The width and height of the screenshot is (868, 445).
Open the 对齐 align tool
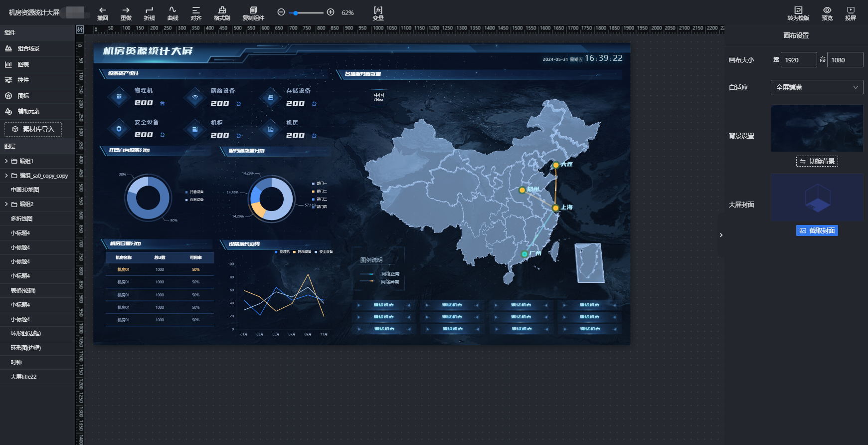[196, 10]
